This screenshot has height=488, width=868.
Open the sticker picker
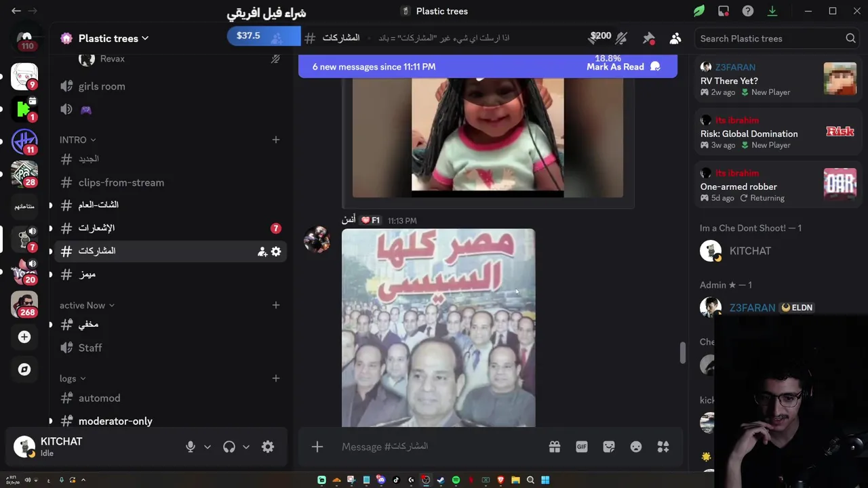tap(609, 447)
